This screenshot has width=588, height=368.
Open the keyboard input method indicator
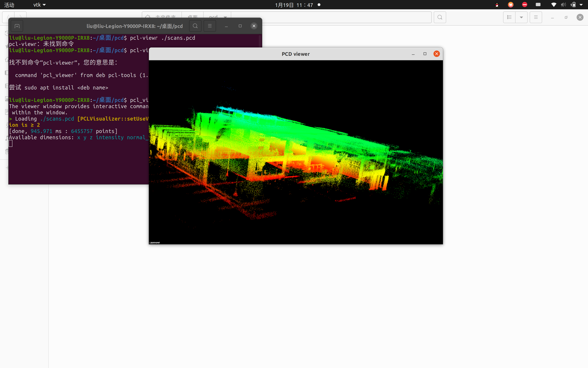pyautogui.click(x=538, y=5)
